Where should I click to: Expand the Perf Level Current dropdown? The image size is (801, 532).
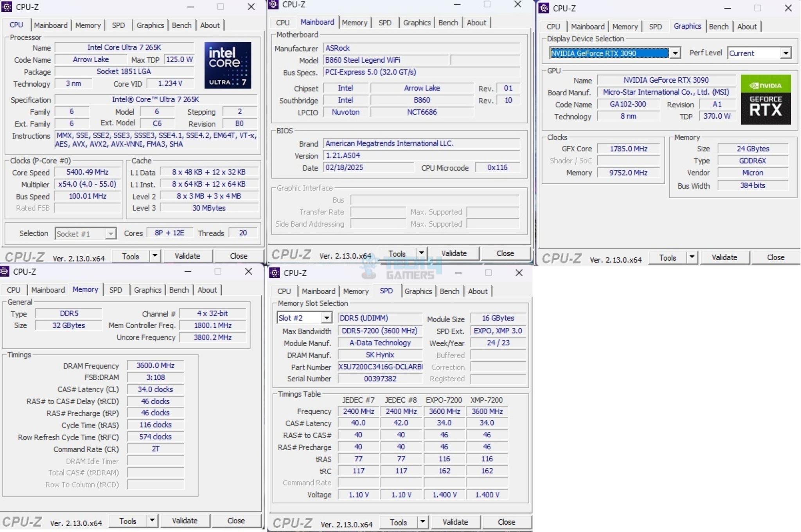point(786,53)
